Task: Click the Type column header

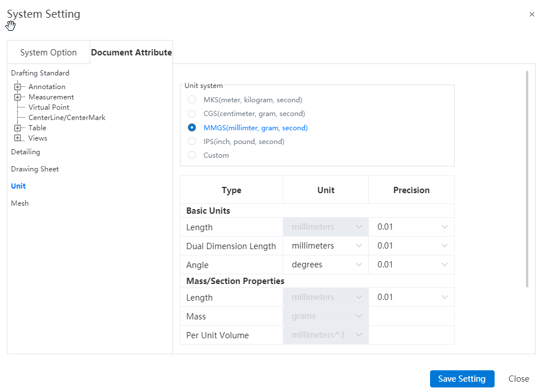Action: coord(232,190)
